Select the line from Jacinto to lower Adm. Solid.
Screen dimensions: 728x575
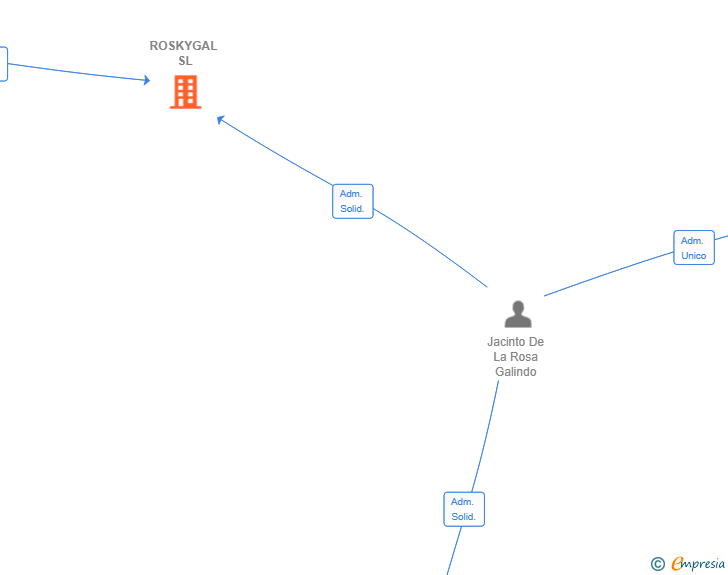point(485,436)
